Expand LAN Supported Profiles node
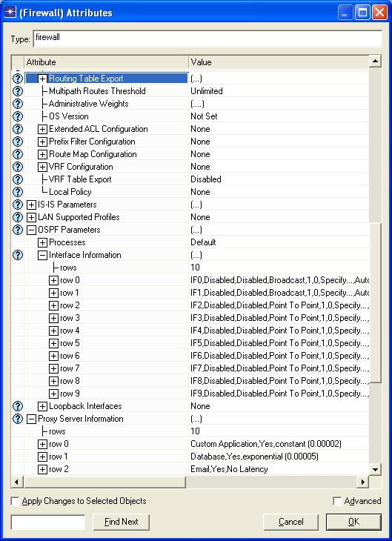The height and width of the screenshot is (541, 392). (x=31, y=217)
